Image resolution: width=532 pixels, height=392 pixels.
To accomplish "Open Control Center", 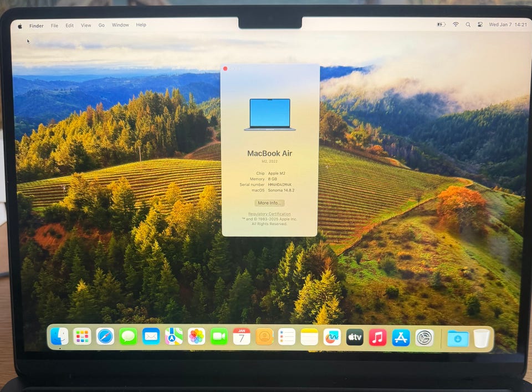I will 480,24.
